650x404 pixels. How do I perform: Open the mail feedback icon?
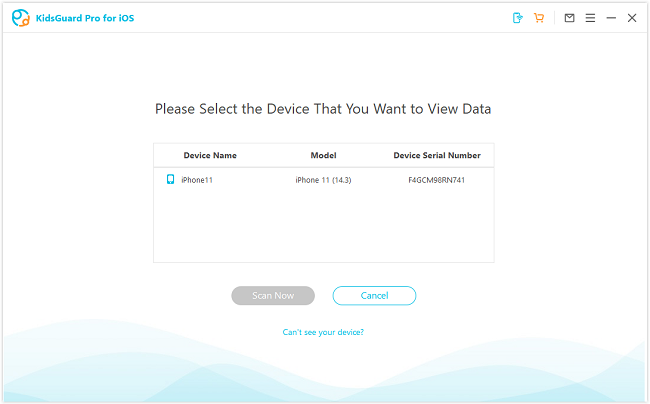coord(569,18)
